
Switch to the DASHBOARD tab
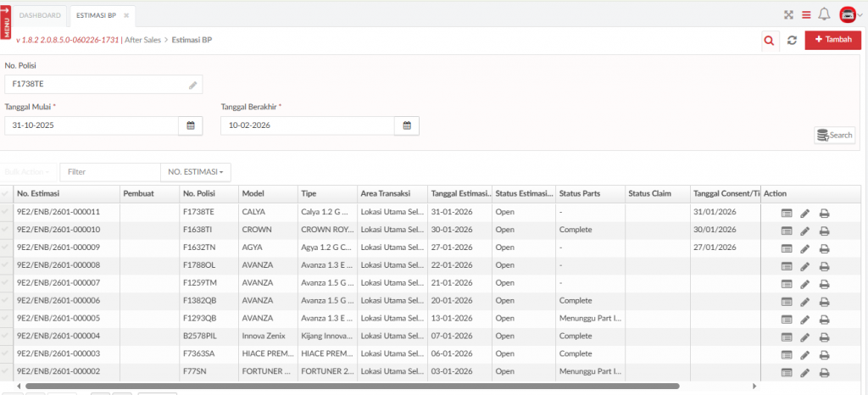(x=41, y=15)
